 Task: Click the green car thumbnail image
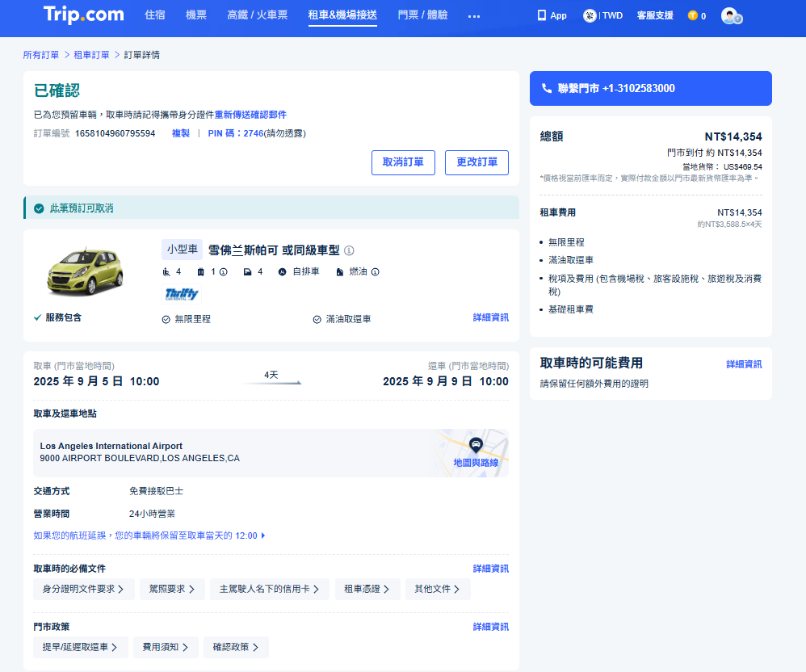click(x=85, y=271)
